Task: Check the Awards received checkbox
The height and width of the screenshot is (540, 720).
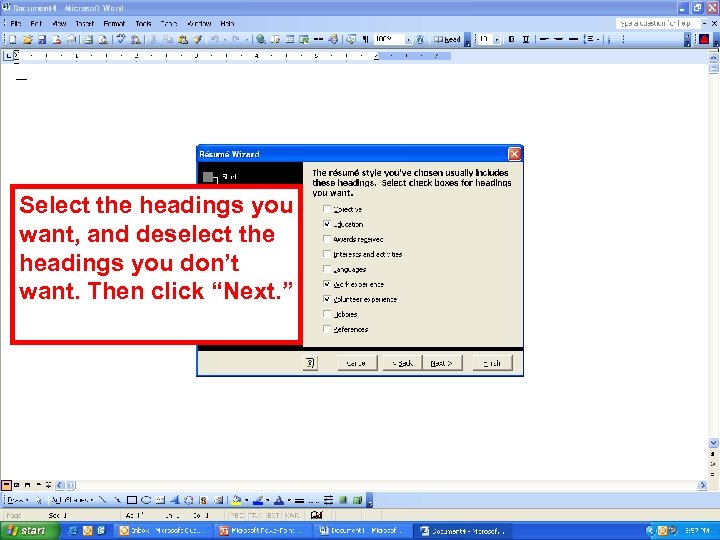Action: [x=326, y=239]
